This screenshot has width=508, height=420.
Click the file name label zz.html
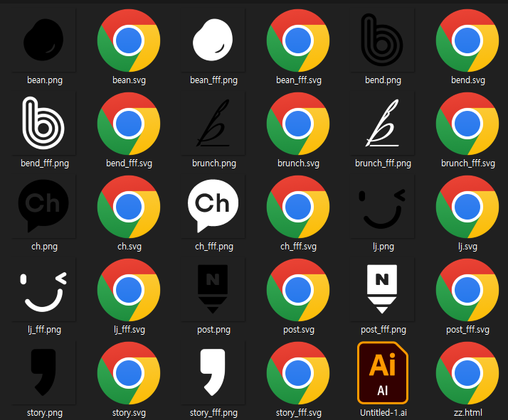[x=468, y=413]
